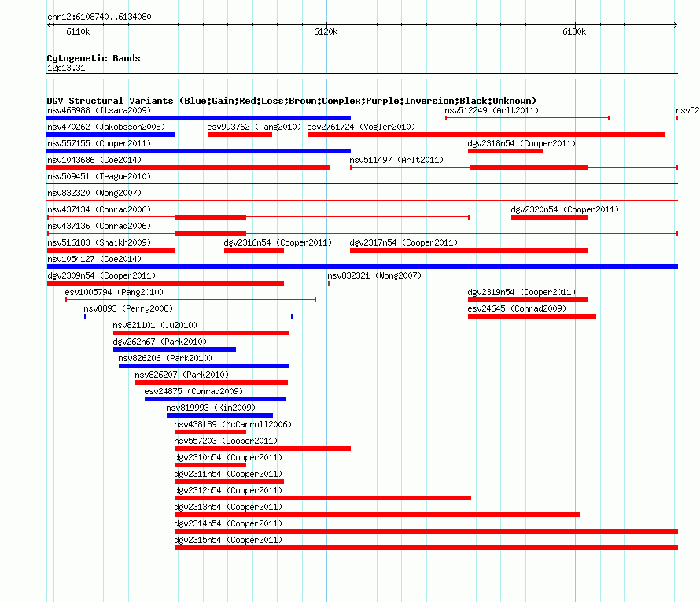This screenshot has width=700, height=602.
Task: Click the 6130k ruler position label
Action: pyautogui.click(x=574, y=31)
